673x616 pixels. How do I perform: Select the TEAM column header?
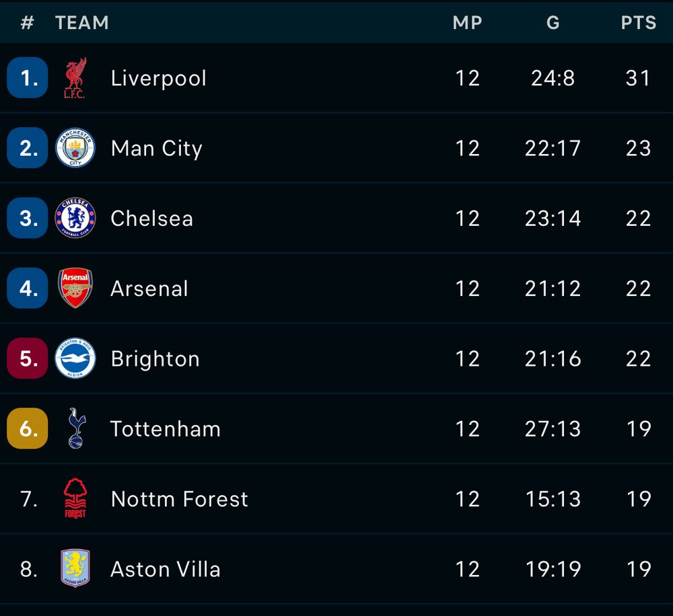82,22
